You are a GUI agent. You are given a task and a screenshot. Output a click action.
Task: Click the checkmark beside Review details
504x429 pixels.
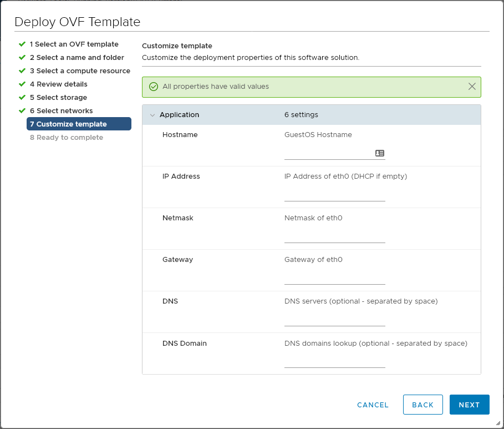(22, 84)
